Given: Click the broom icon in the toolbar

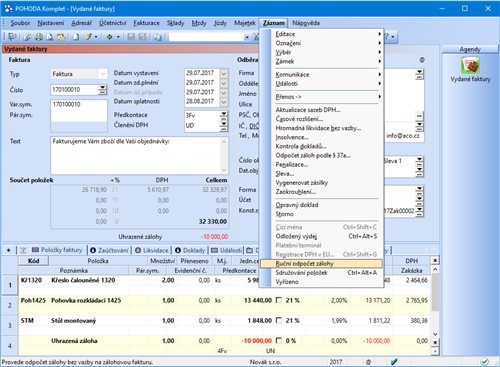Looking at the screenshot, I should tap(88, 37).
